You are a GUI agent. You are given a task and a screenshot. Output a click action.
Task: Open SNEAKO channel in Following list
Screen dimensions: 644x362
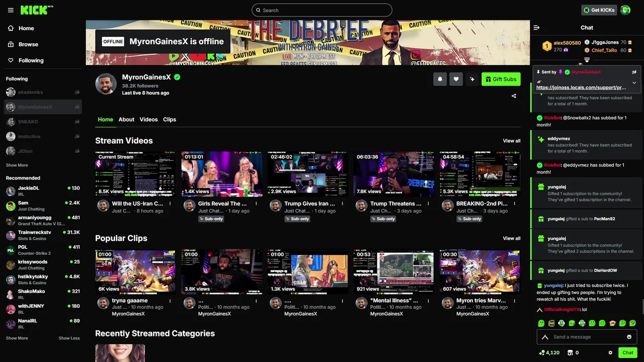[43, 122]
